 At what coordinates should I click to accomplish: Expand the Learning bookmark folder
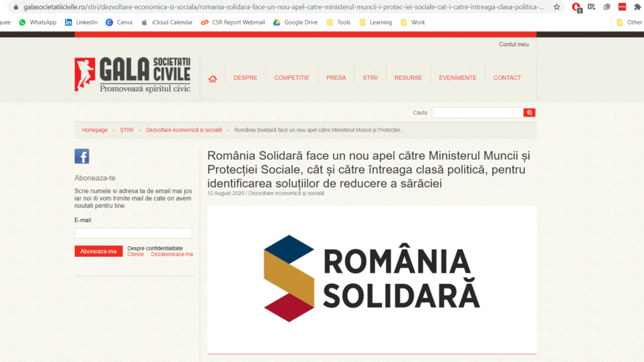click(x=375, y=22)
